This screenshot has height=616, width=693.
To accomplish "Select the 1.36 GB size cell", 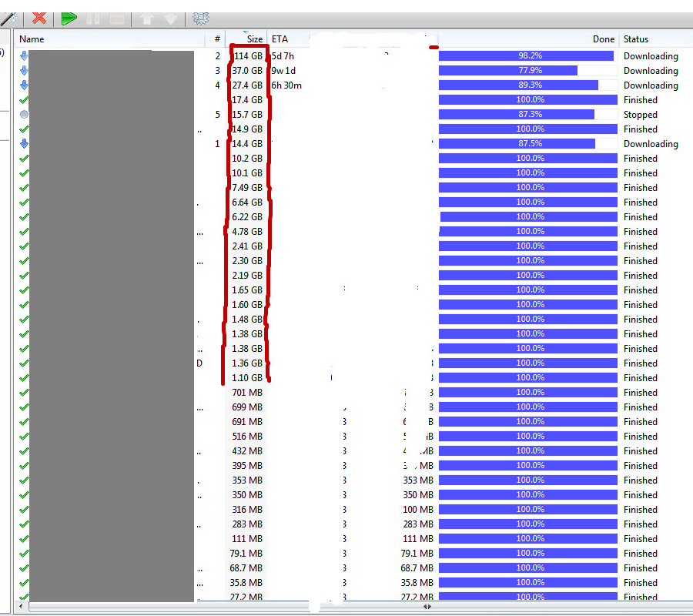I will (x=247, y=363).
